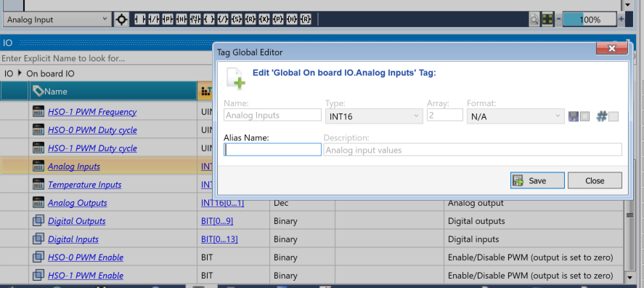Sort by the Name column header
This screenshot has width=644, height=288.
[x=113, y=91]
